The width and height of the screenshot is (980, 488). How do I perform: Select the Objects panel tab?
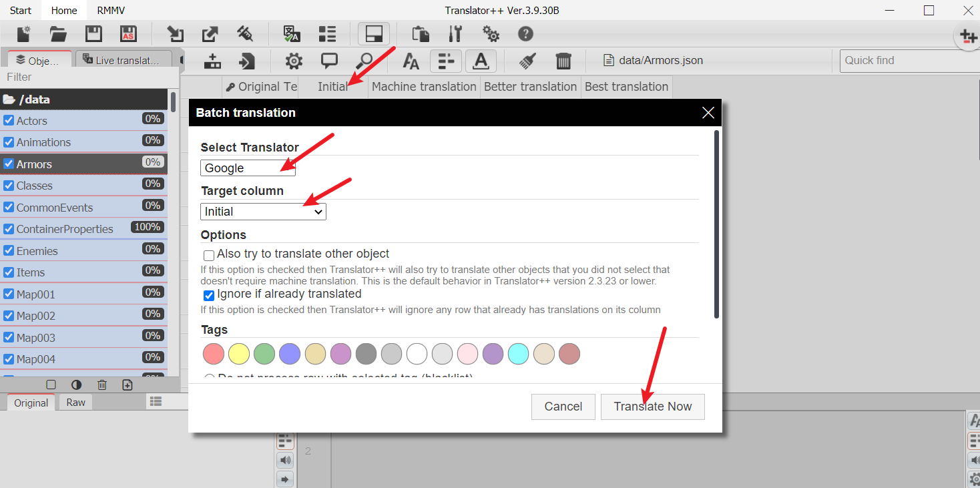point(39,60)
